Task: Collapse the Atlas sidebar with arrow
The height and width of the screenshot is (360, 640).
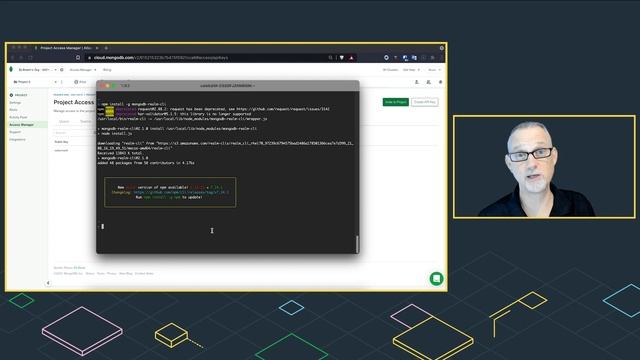Action: tap(48, 283)
